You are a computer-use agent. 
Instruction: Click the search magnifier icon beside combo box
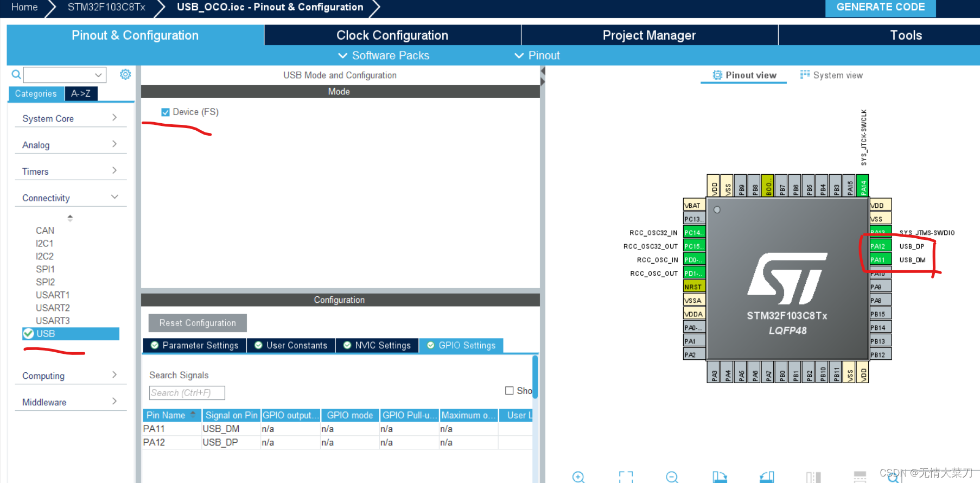click(x=16, y=74)
